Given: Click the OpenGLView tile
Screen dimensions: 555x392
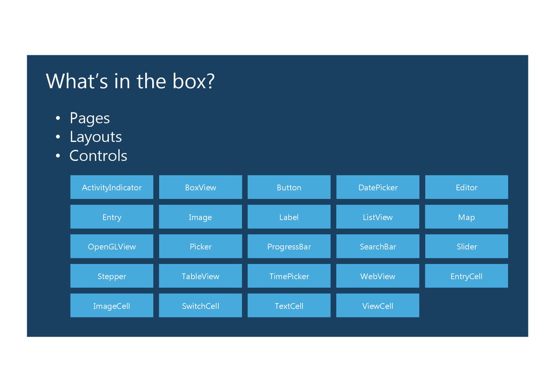Looking at the screenshot, I should point(112,246).
